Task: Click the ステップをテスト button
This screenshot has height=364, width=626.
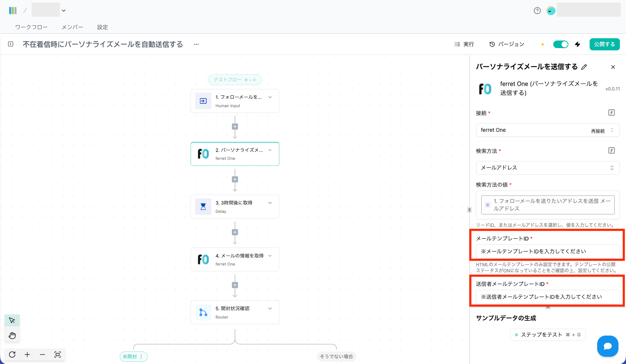Action: pos(548,335)
